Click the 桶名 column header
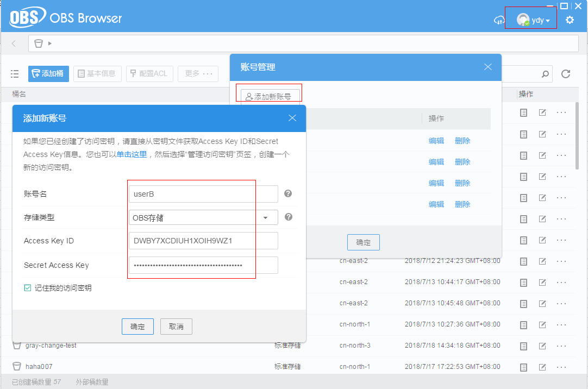The image size is (588, 389). (x=19, y=94)
